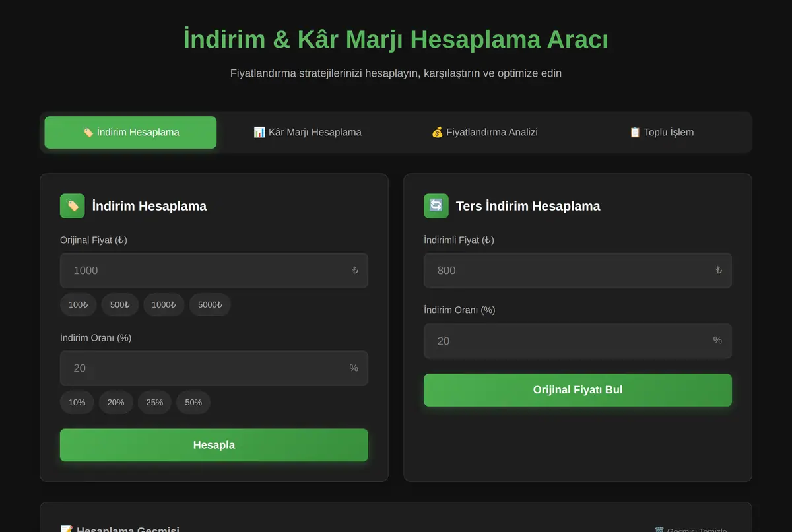Click the Orijinal Fiyat input field
The height and width of the screenshot is (532, 792).
214,271
